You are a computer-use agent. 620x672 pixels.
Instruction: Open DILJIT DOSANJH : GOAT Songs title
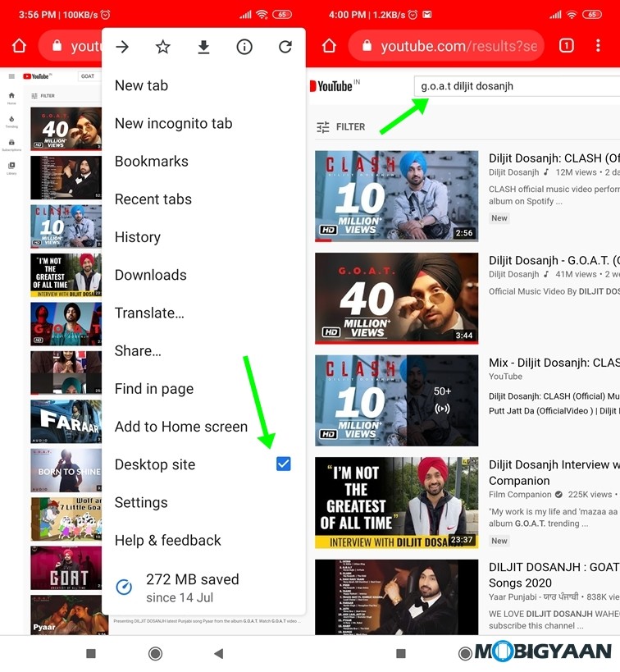[x=554, y=574]
